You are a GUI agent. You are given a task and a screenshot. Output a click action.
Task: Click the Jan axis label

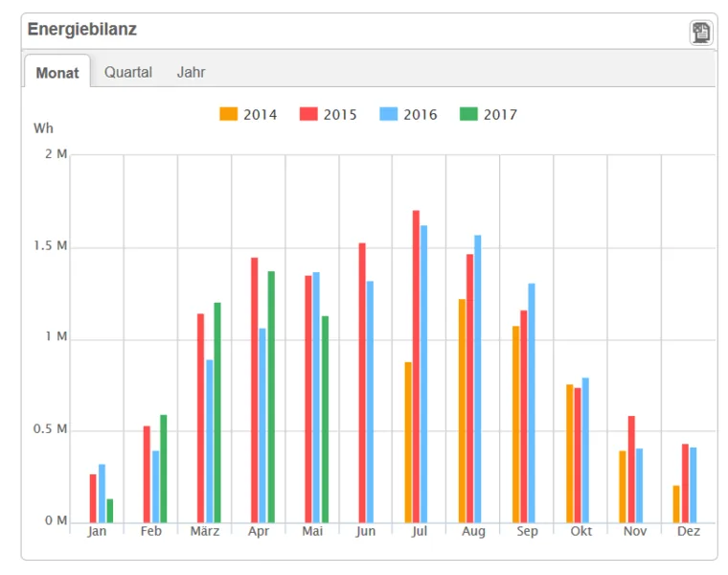[97, 531]
